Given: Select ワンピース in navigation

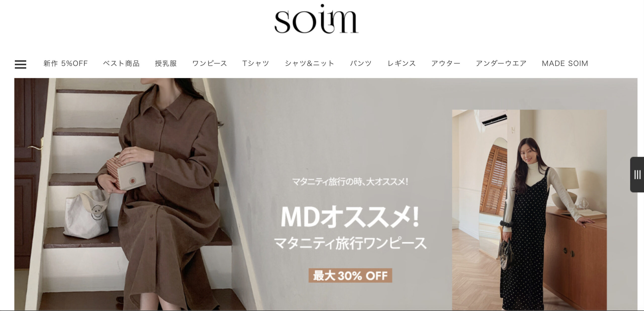Looking at the screenshot, I should 210,63.
